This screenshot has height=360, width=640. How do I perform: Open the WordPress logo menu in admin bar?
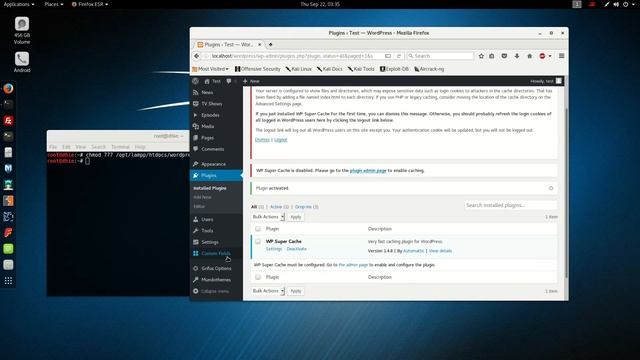pyautogui.click(x=196, y=81)
